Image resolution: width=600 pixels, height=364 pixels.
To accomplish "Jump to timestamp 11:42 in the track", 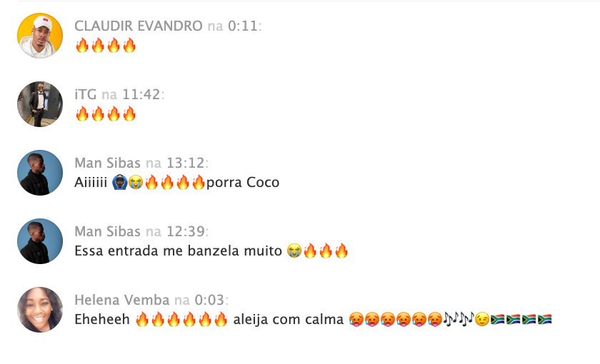I will click(141, 94).
